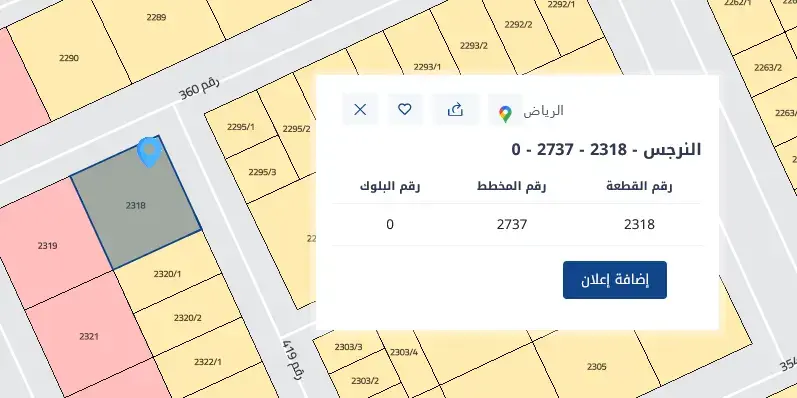Select parcel 2305 on the map

click(596, 366)
